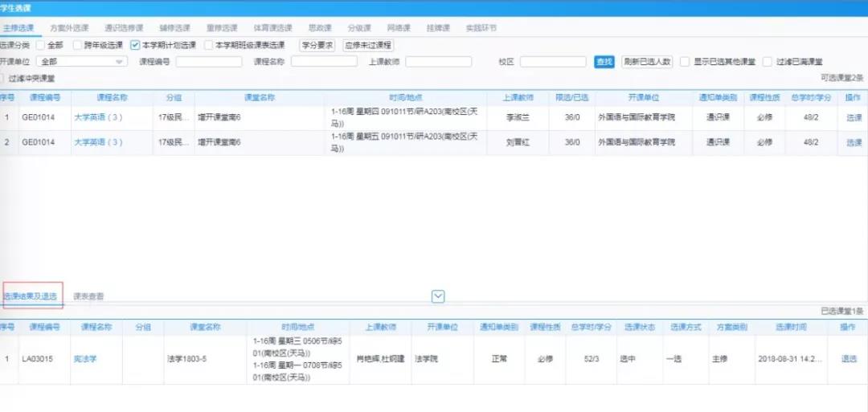Toggle the 过滤冲突课堂 checkbox

coord(2,78)
